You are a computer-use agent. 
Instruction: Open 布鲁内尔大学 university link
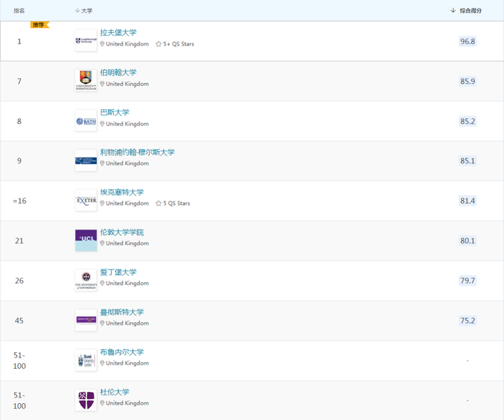point(122,352)
